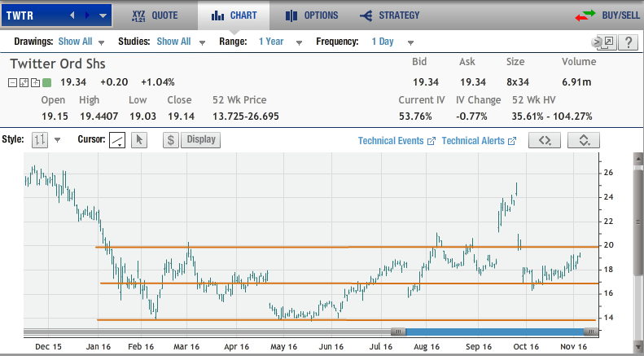Select the trendline drawing cursor tool
Image resolution: width=644 pixels, height=356 pixels.
117,140
